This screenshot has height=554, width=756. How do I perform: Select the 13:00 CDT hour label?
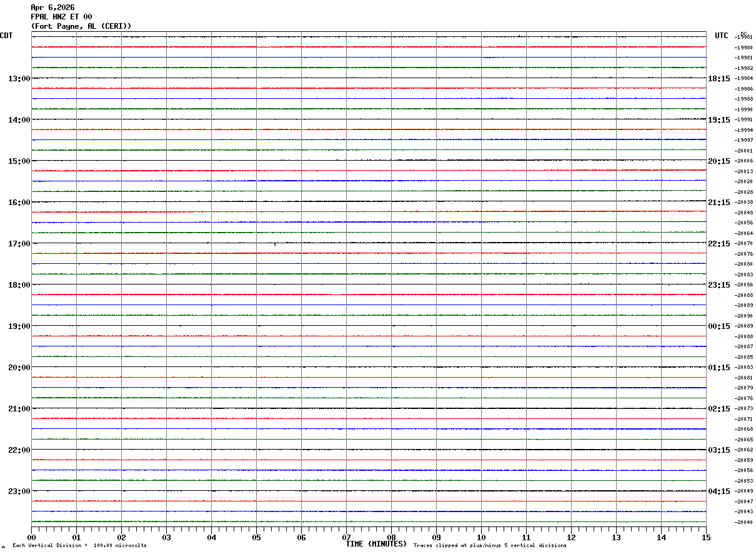[19, 79]
